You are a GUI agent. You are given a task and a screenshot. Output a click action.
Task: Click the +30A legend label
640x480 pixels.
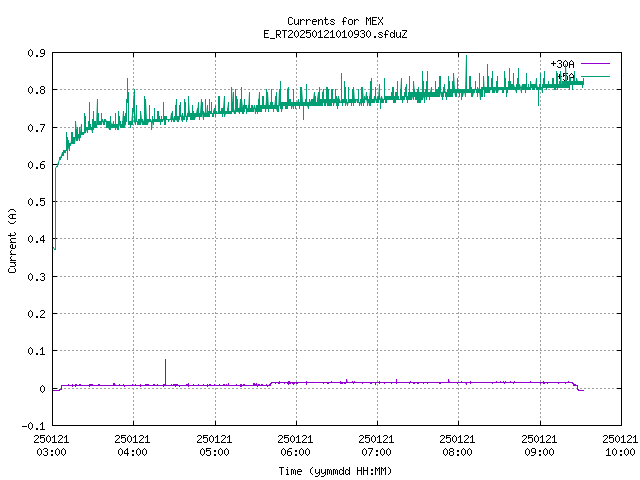coord(562,64)
